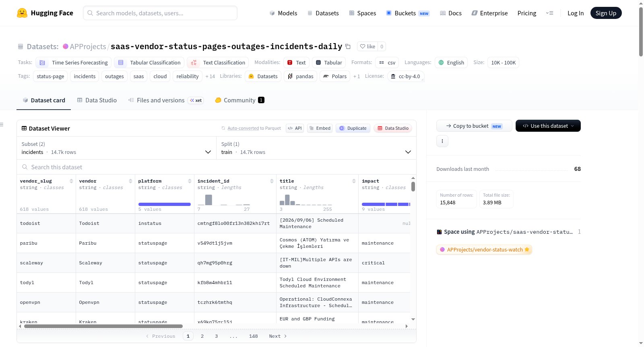Open Data Studio from viewer header
Image resolution: width=644 pixels, height=347 pixels.
pyautogui.click(x=393, y=128)
